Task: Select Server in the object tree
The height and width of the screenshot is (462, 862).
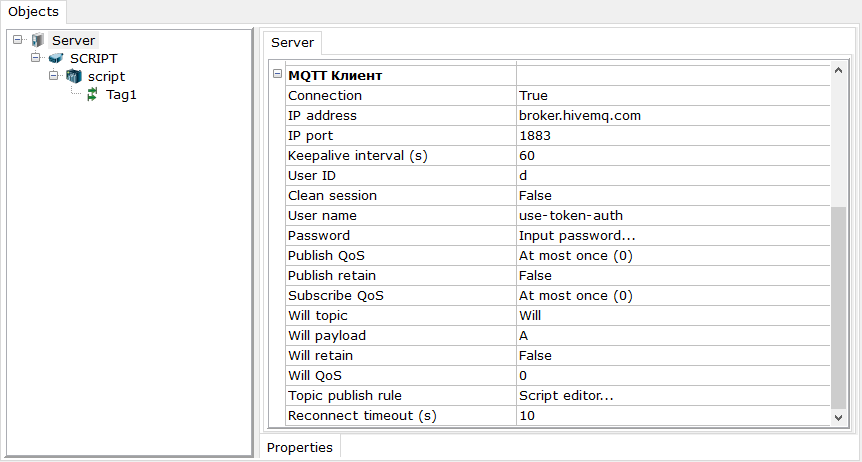Action: (x=74, y=41)
